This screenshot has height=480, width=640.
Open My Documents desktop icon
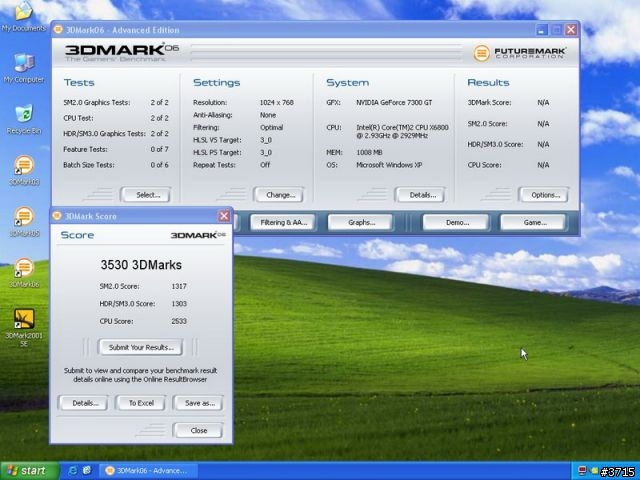tap(23, 17)
